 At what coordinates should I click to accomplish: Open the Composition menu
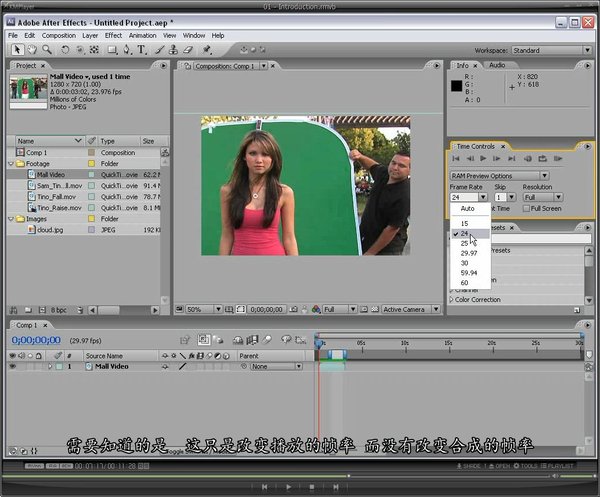pos(58,35)
